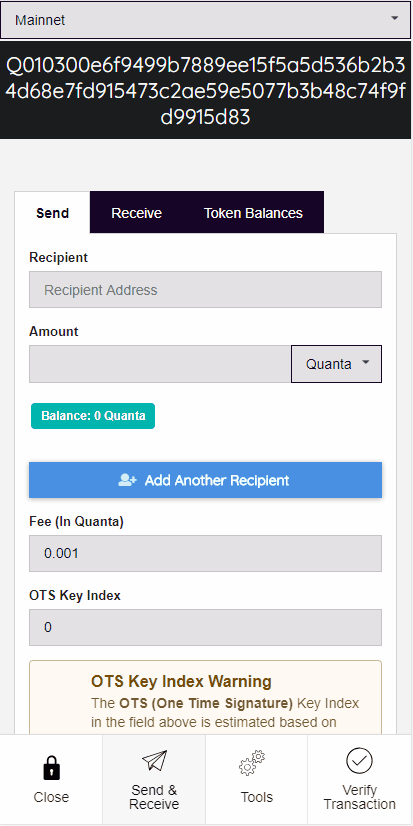Open the Quanta unit dropdown
The image size is (413, 826).
(x=336, y=364)
